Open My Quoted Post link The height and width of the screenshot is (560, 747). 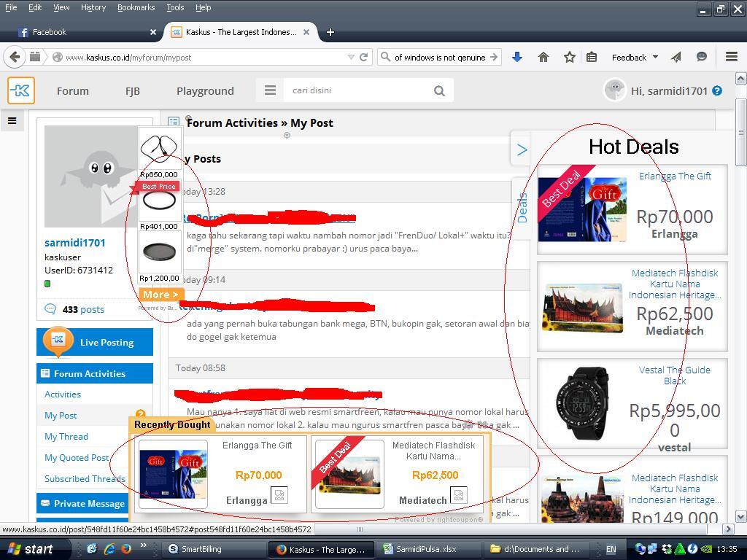[x=76, y=458]
